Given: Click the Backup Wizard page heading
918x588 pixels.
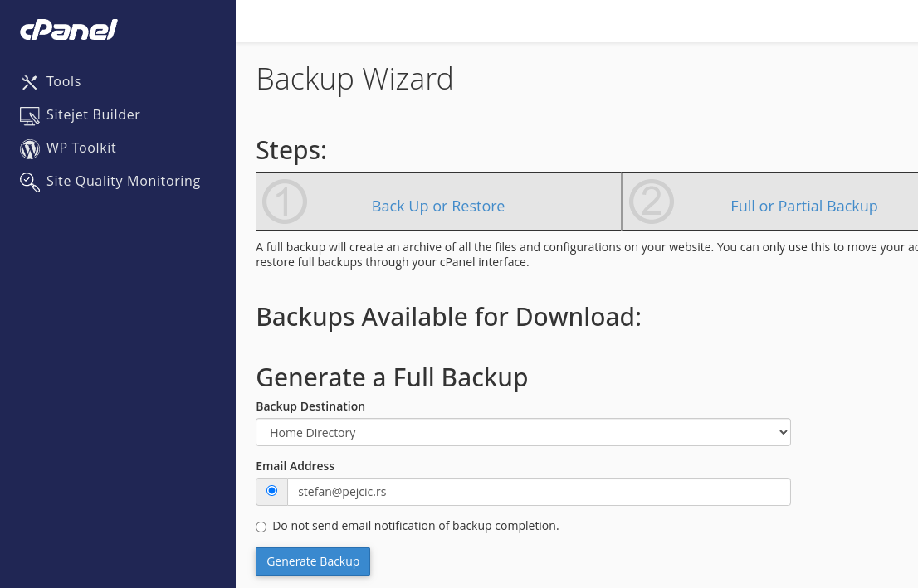Looking at the screenshot, I should coord(354,79).
